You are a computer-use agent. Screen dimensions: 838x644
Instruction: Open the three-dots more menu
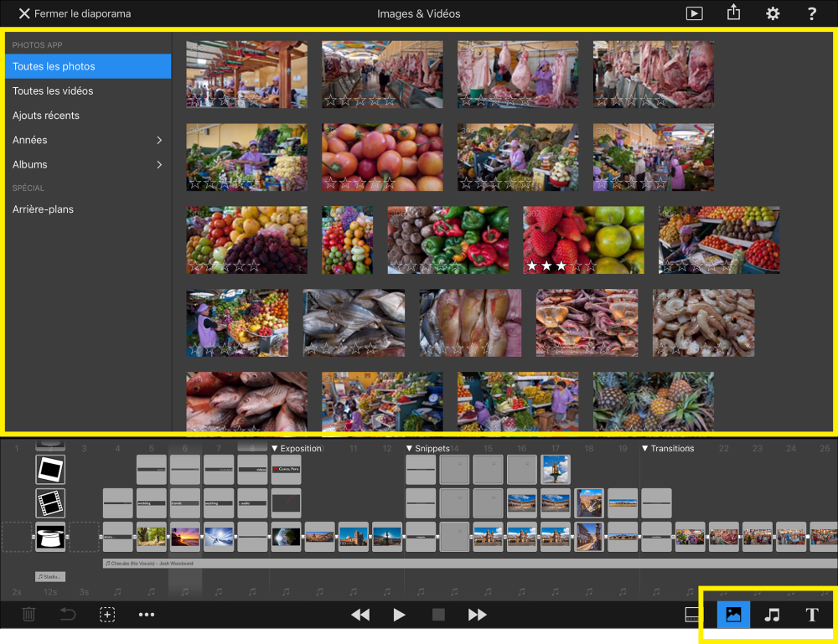[x=147, y=615]
